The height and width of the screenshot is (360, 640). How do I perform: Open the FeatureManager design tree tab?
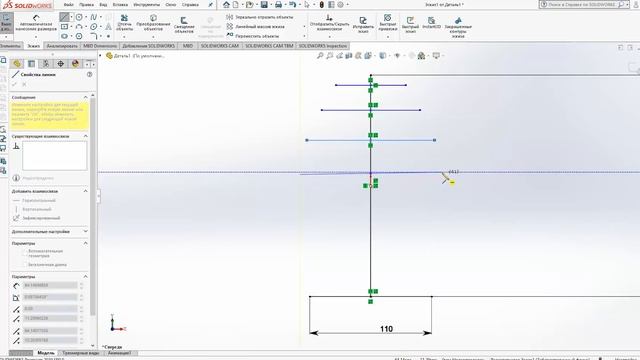[17, 64]
